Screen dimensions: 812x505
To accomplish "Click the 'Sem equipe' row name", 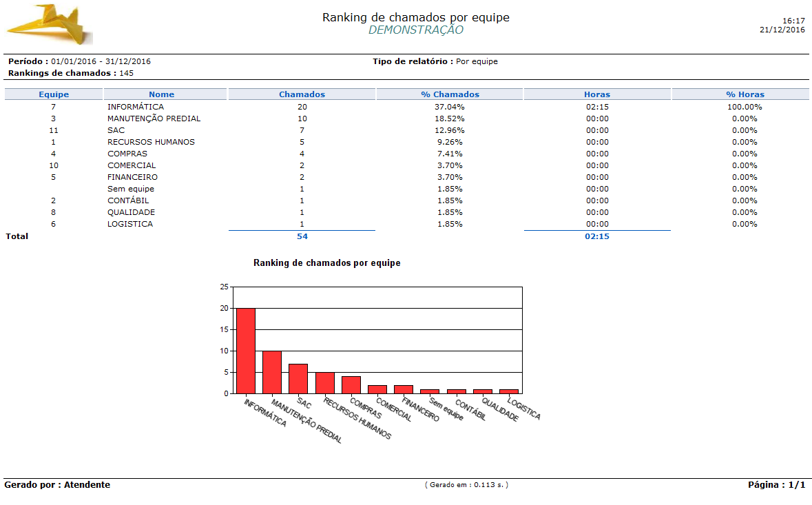I will click(131, 189).
